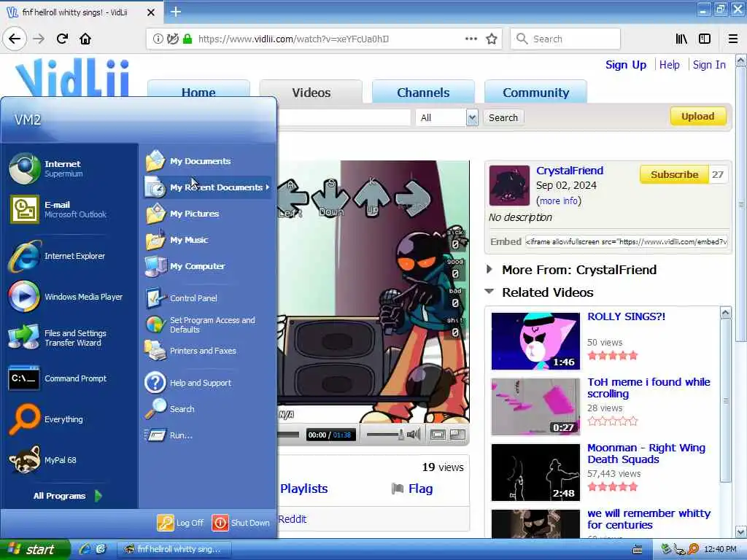Viewport: 747px width, 560px height.
Task: Open the Home tab
Action: [198, 92]
